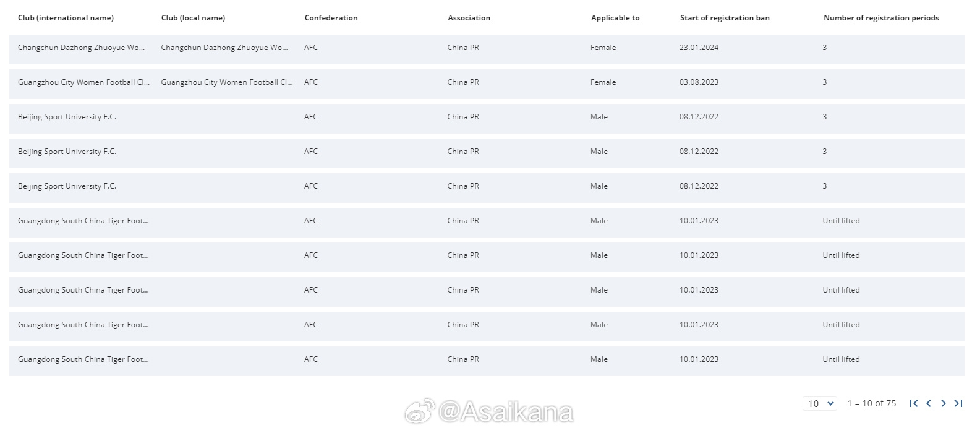Click Number of registration periods column header
This screenshot has height=433, width=980.
click(881, 18)
